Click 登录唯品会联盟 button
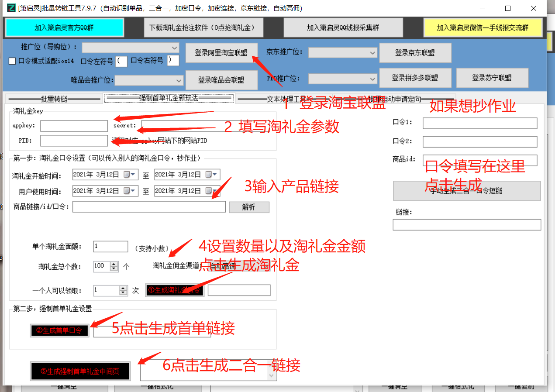Image resolution: width=555 pixels, height=392 pixels. pos(221,80)
